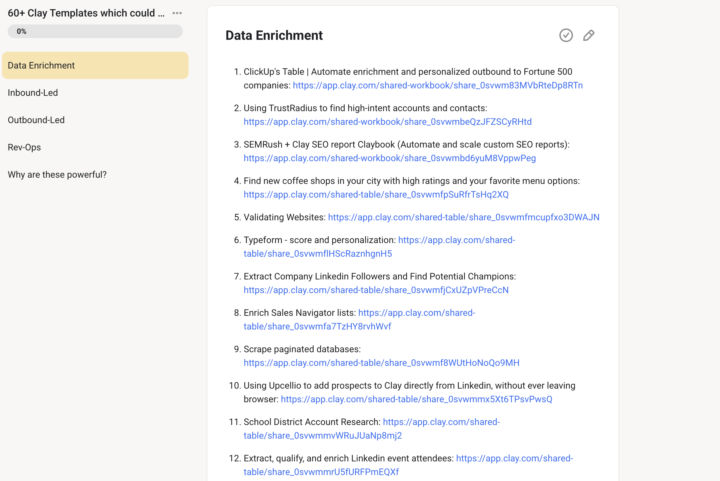This screenshot has height=481, width=720.
Task: Open the Scrape paginated databases link
Action: [382, 363]
